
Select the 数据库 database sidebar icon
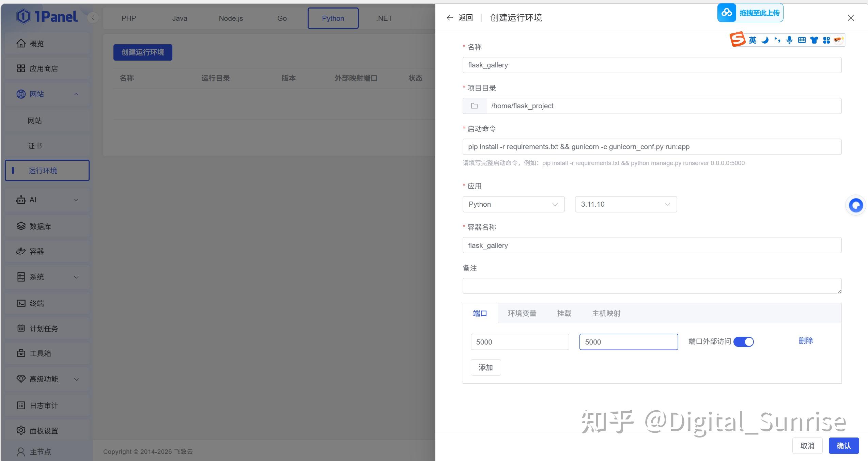(x=21, y=226)
